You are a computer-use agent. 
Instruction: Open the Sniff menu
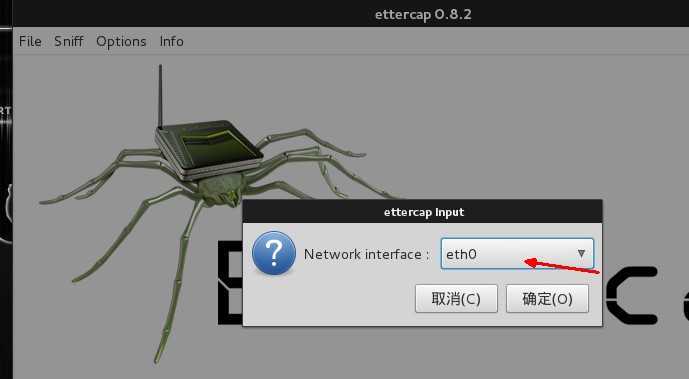(69, 41)
